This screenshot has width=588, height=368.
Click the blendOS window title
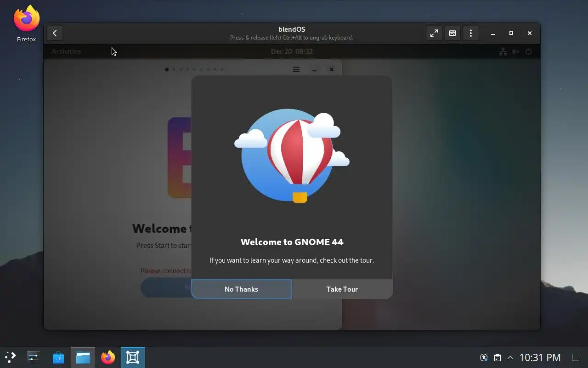(x=292, y=29)
